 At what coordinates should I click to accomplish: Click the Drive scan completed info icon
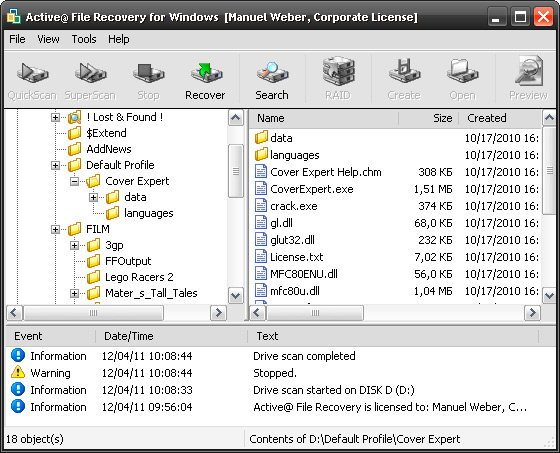point(18,355)
